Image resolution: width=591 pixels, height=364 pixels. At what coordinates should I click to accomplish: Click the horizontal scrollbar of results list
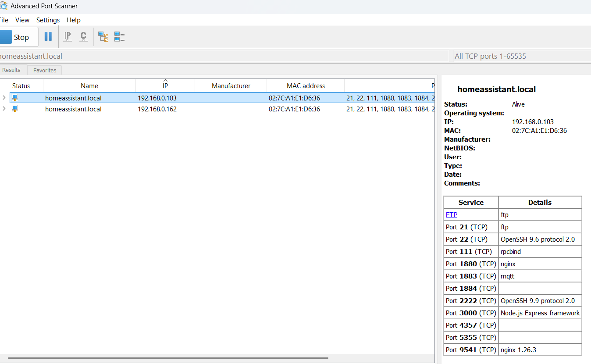[168, 358]
